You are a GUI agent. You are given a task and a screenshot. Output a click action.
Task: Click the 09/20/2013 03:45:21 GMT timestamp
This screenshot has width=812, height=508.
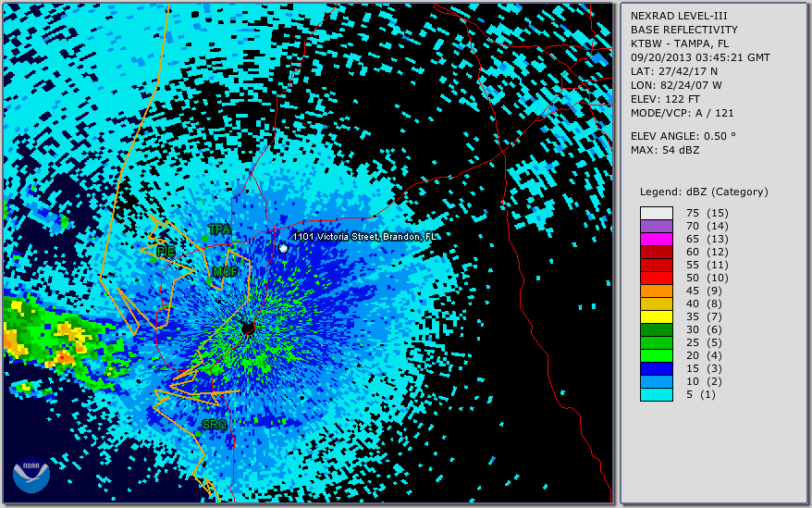(700, 57)
